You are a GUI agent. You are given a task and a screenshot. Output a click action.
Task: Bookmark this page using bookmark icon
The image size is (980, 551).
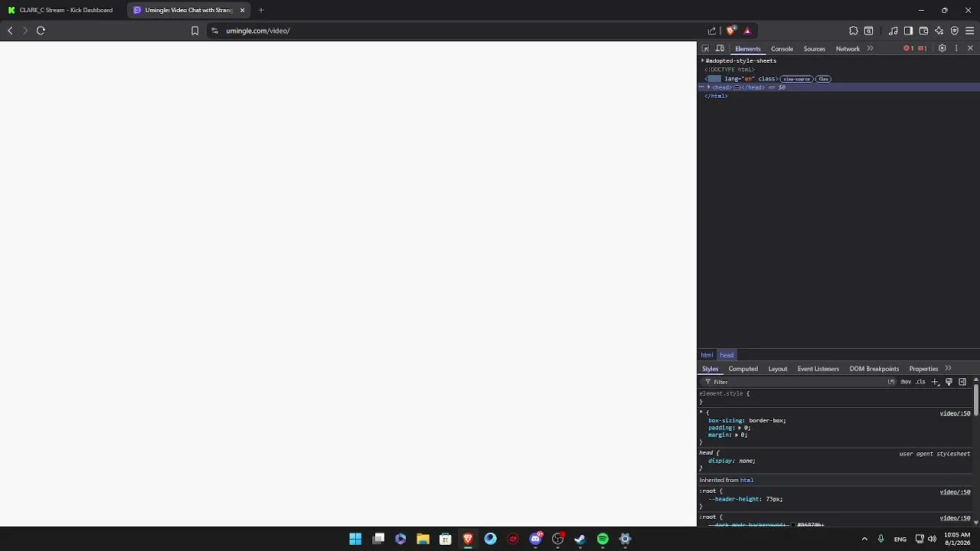194,31
